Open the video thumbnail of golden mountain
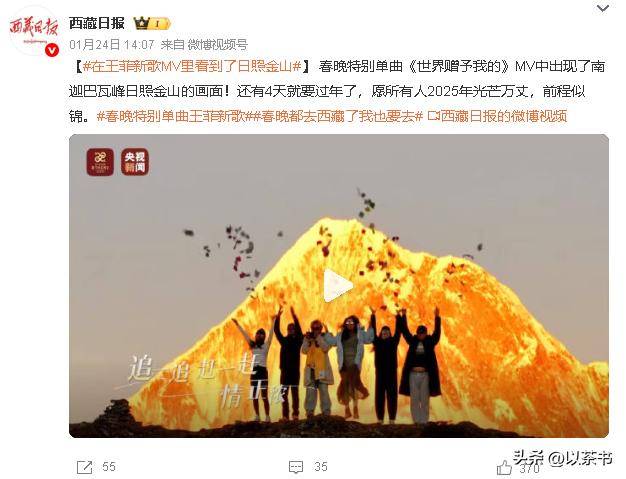 (x=339, y=286)
